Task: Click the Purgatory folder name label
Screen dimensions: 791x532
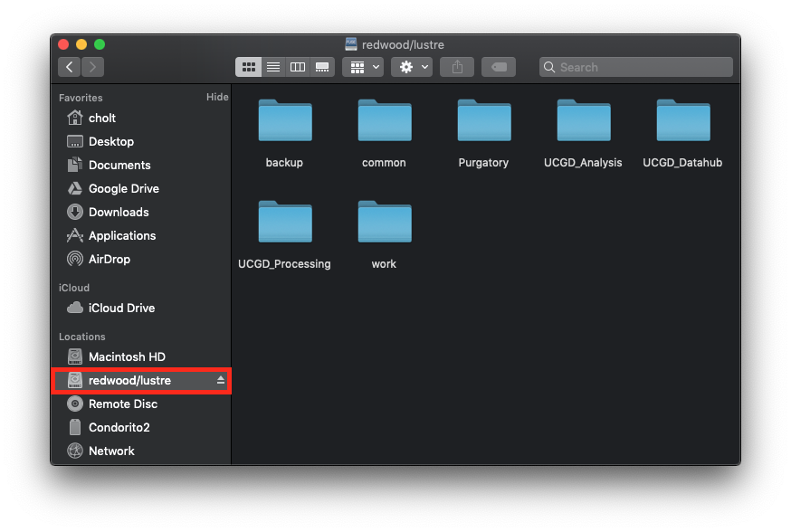Action: [x=483, y=163]
